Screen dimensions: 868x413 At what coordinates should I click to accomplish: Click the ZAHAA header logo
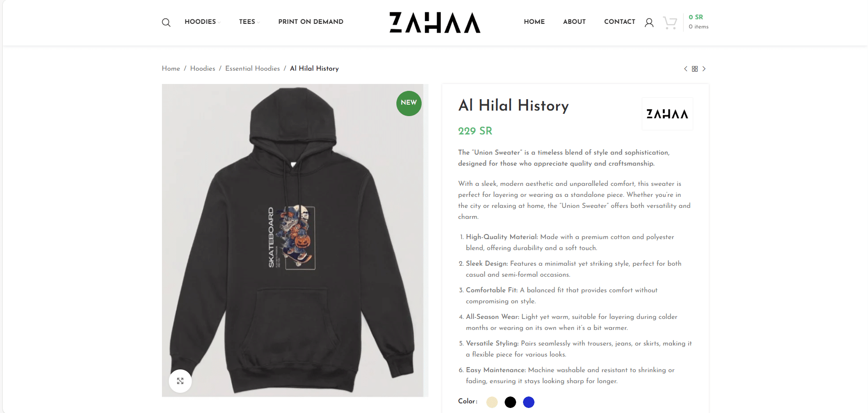coord(434,22)
